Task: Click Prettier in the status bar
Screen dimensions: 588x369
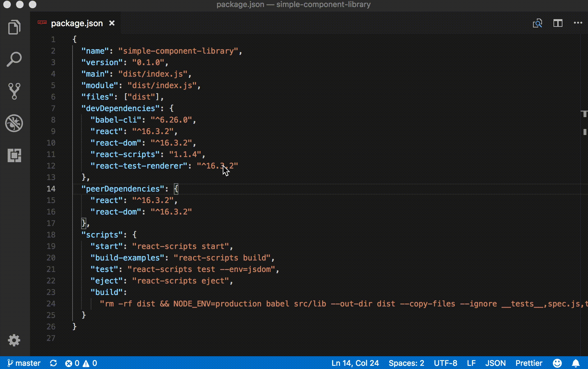Action: coord(529,363)
